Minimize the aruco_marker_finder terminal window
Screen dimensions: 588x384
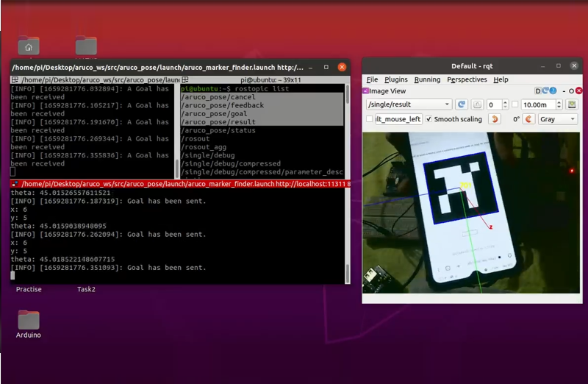tap(310, 68)
